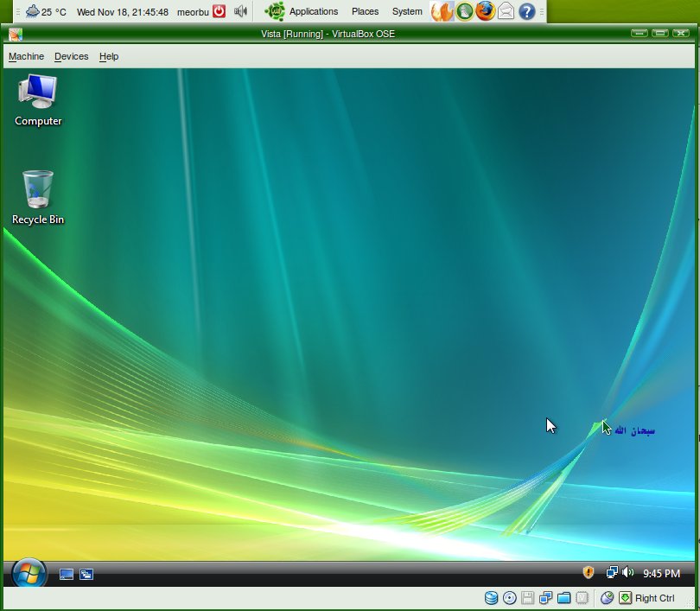The height and width of the screenshot is (611, 700).
Task: Open the Applications menu
Action: (x=314, y=11)
